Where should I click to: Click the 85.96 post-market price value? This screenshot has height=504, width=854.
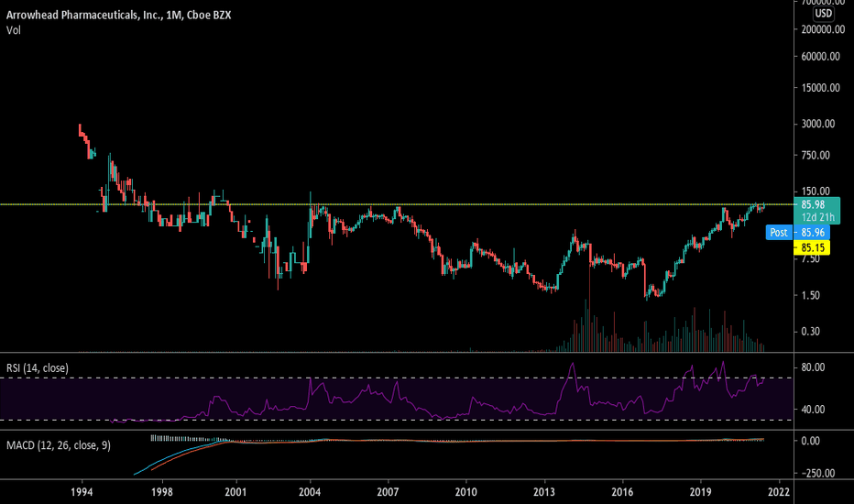click(812, 233)
